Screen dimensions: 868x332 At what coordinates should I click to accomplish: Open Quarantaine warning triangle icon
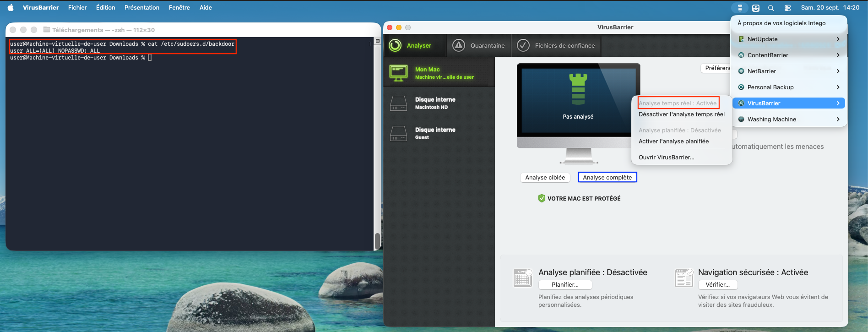458,45
